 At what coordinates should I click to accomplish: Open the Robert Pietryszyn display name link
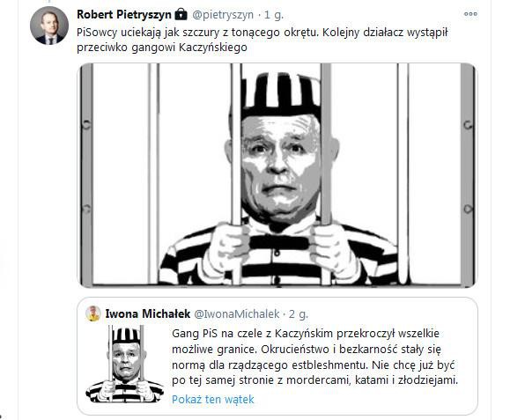click(124, 15)
